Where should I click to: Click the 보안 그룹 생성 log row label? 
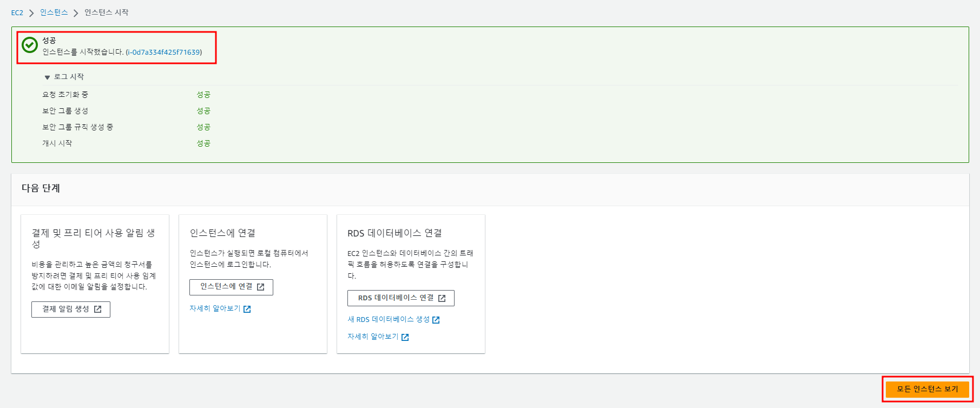tap(65, 111)
